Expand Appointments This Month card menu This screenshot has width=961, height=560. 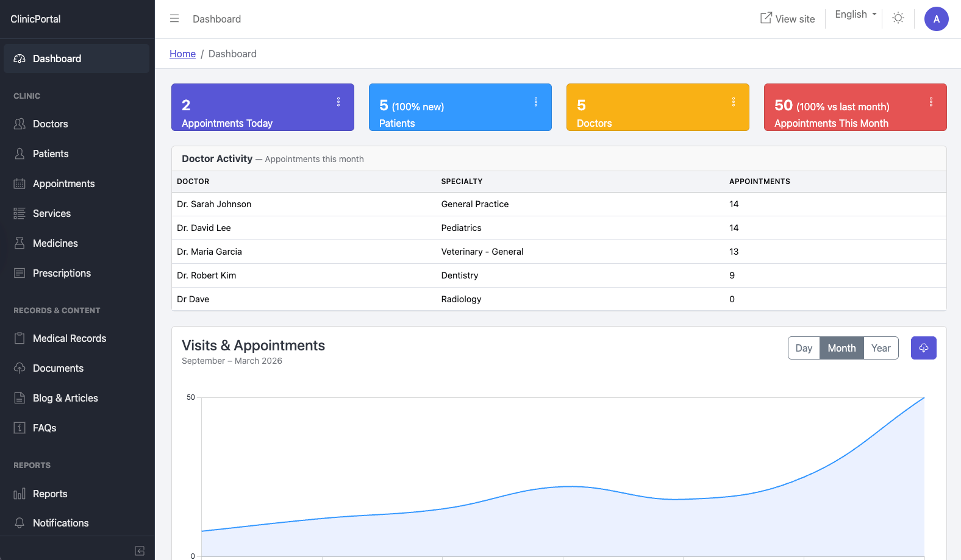tap(931, 102)
